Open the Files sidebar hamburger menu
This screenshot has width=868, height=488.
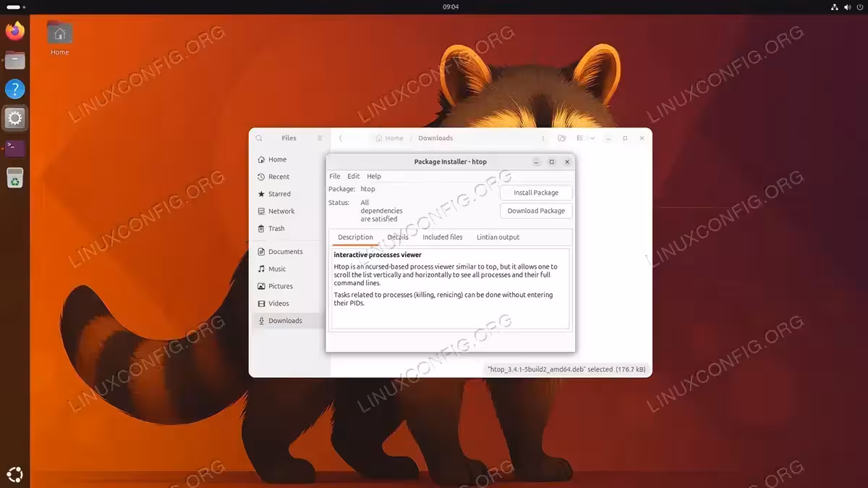click(320, 138)
